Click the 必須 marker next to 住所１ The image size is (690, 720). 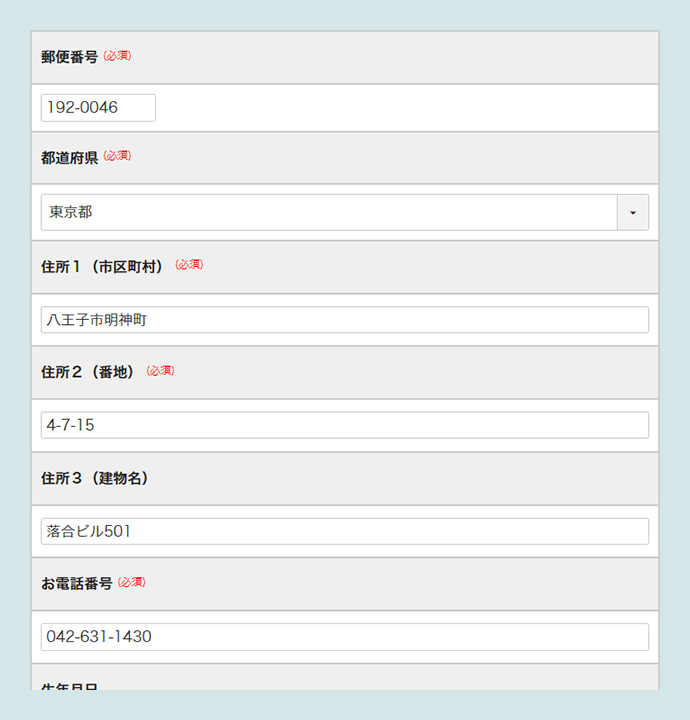coord(189,265)
